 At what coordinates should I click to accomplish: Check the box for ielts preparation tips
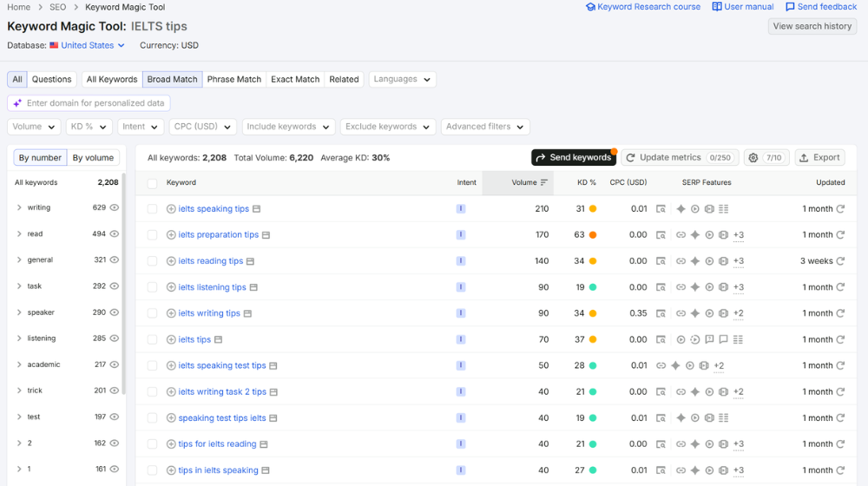pyautogui.click(x=152, y=234)
